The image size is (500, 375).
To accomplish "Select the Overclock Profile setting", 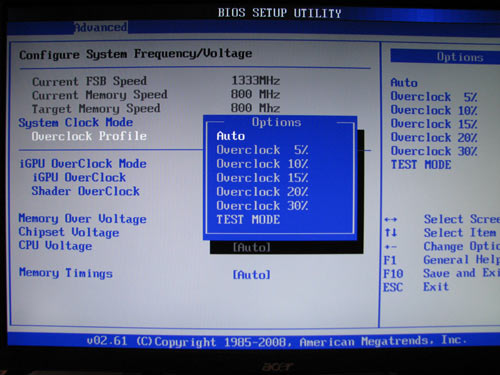I will [89, 136].
